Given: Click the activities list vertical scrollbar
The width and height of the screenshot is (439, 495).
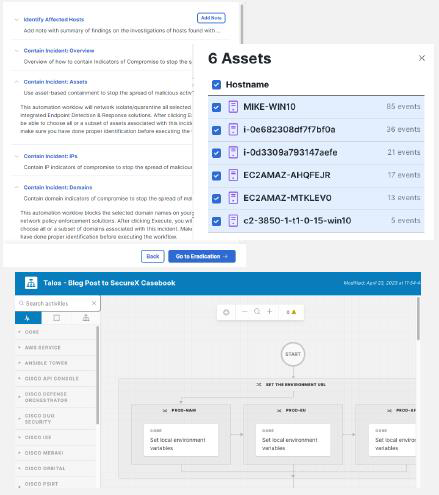Looking at the screenshot, I should 98,375.
